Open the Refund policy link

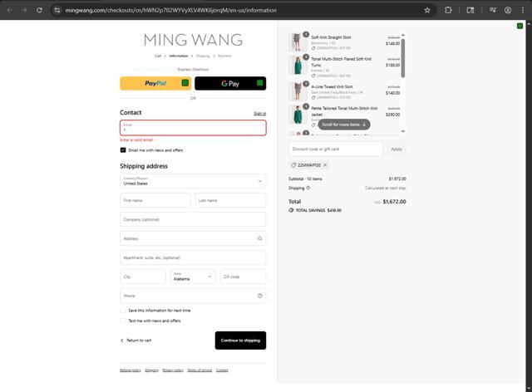pos(131,370)
